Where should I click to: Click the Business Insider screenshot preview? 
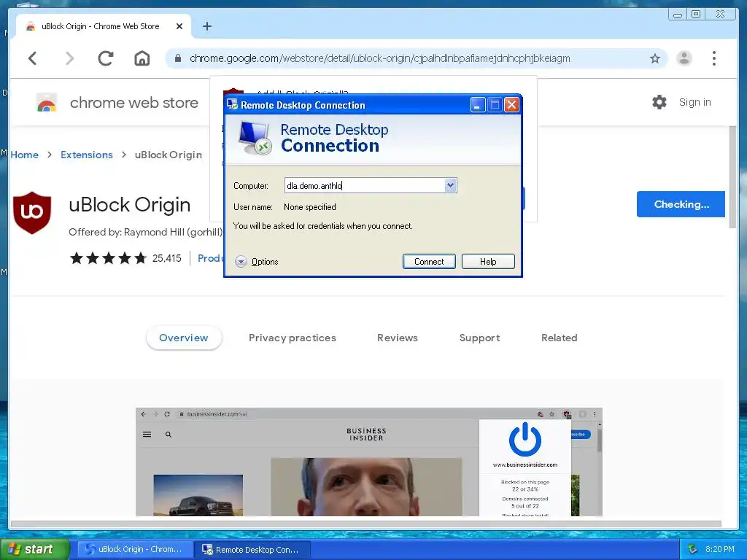tap(368, 462)
